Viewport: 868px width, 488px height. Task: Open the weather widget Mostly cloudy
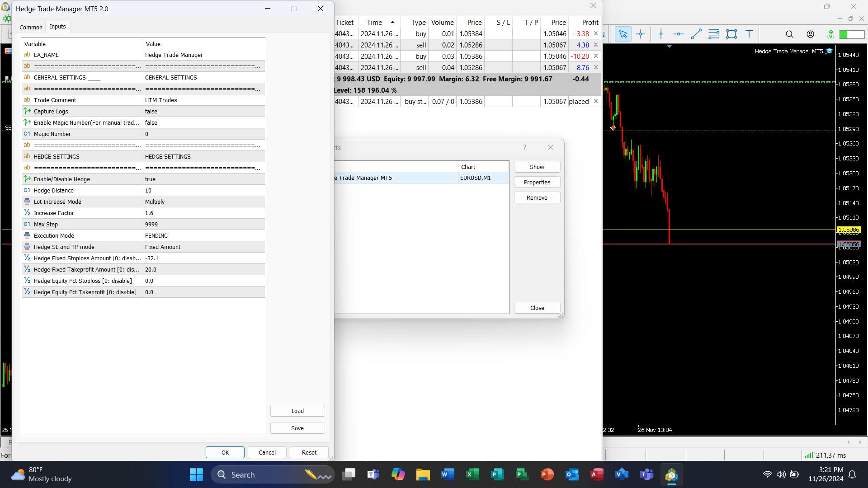(42, 474)
